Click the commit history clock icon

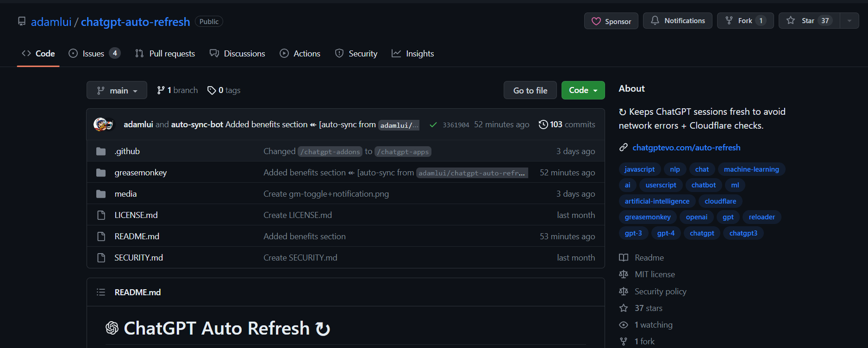pyautogui.click(x=543, y=124)
